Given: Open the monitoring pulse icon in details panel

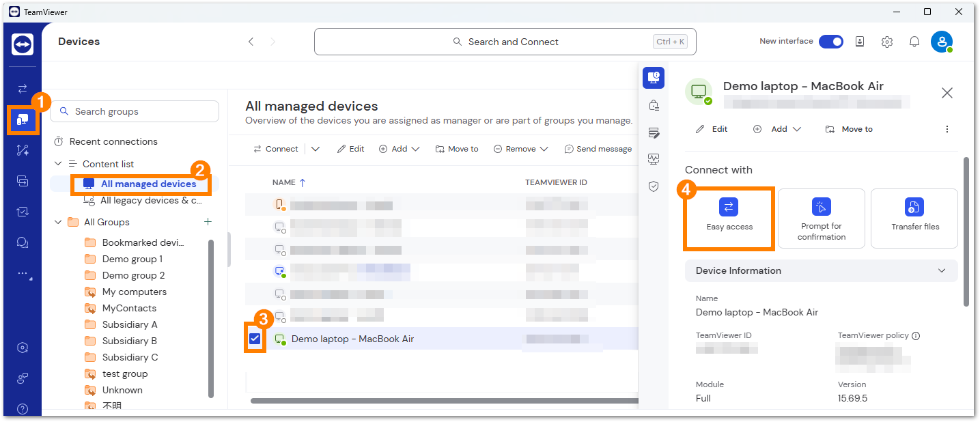Looking at the screenshot, I should [x=654, y=159].
